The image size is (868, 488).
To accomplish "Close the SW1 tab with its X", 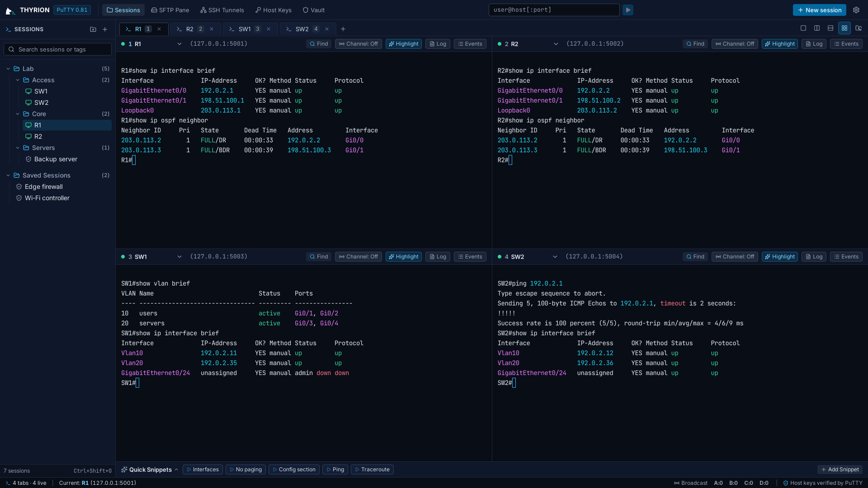I will tap(269, 29).
